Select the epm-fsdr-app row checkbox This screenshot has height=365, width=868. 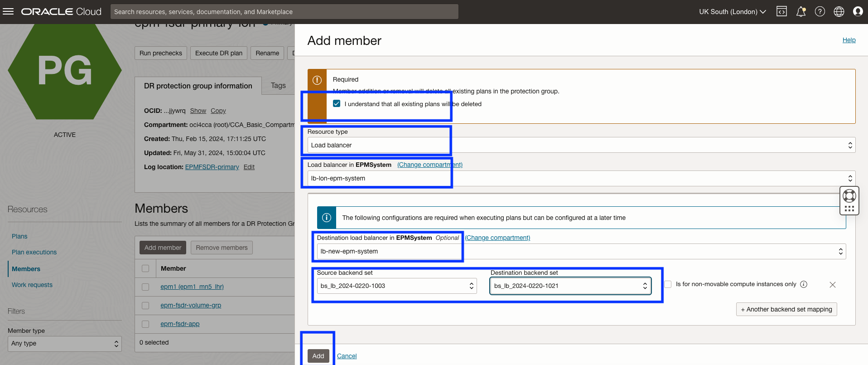tap(145, 324)
